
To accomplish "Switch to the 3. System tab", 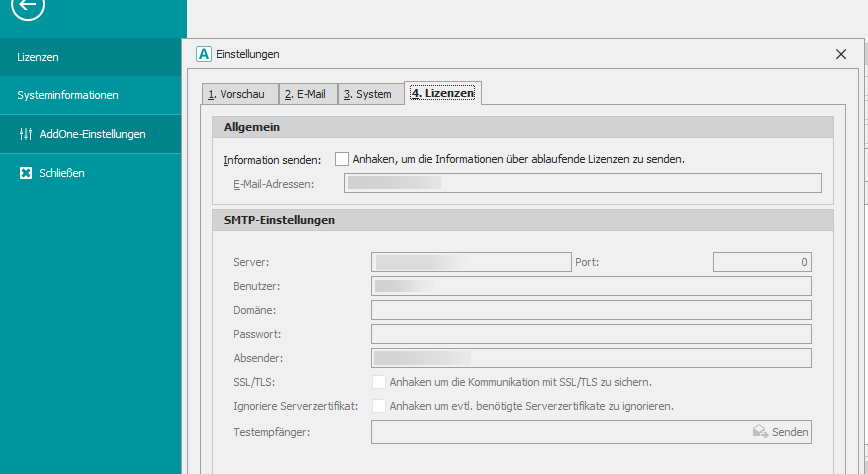I will [x=371, y=94].
